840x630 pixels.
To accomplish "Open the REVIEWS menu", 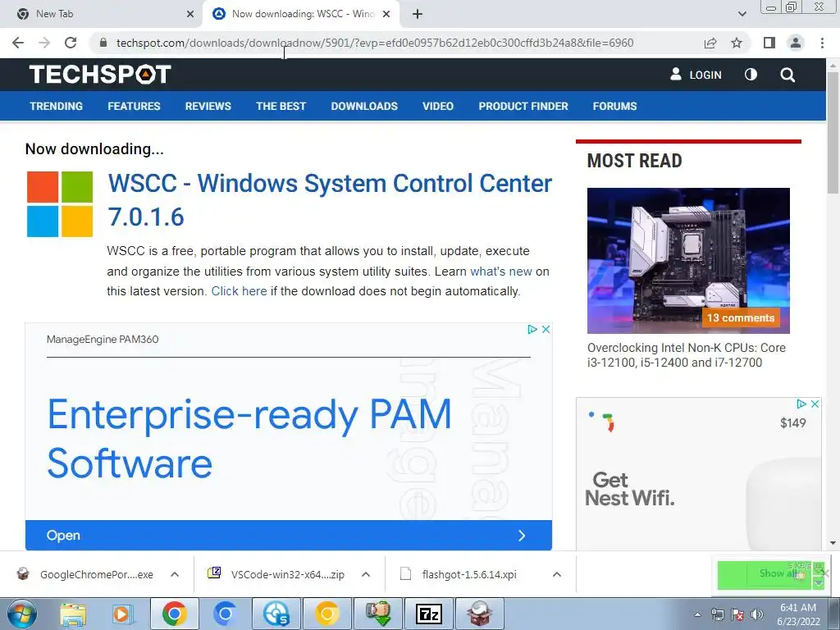I will (x=208, y=106).
